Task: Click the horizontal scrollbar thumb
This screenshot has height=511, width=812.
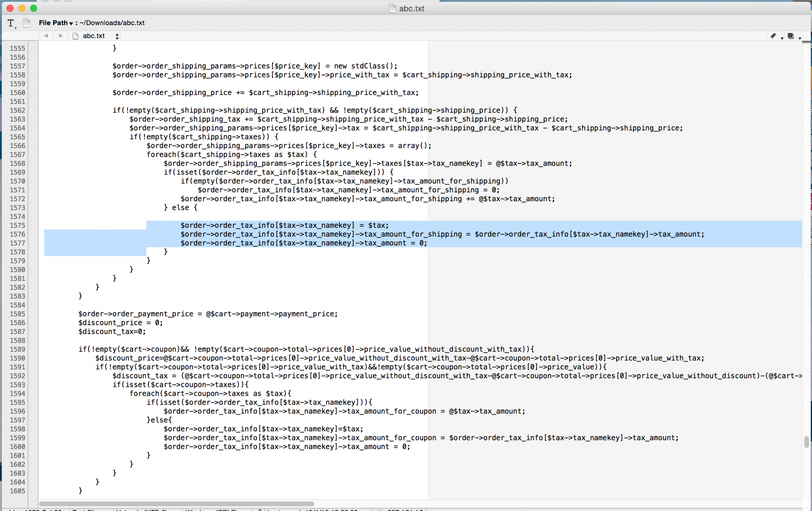Action: click(x=176, y=504)
